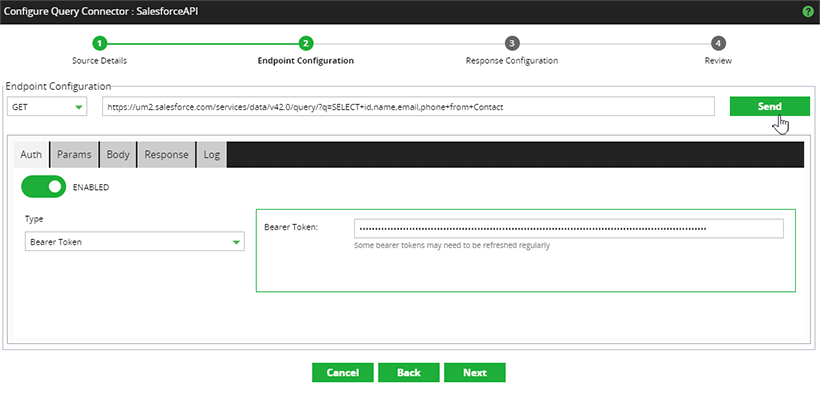This screenshot has width=820, height=396.
Task: Go to step 1 Source Details circle
Action: (99, 43)
